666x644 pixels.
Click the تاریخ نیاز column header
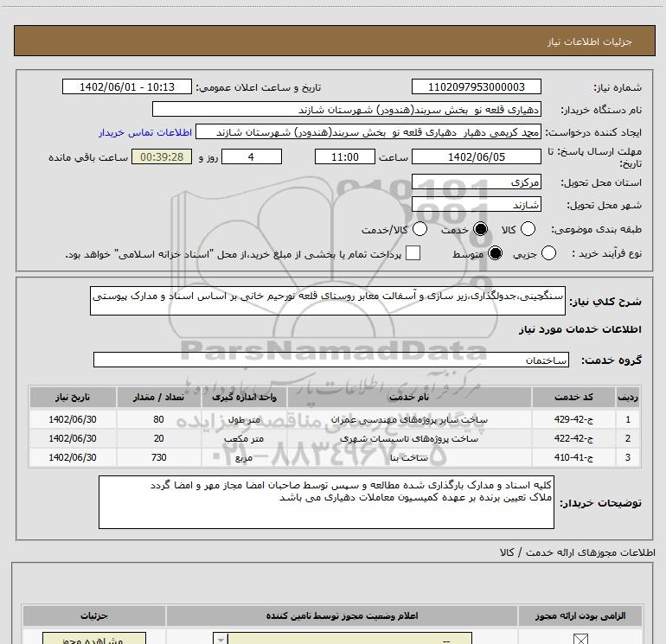tap(73, 398)
